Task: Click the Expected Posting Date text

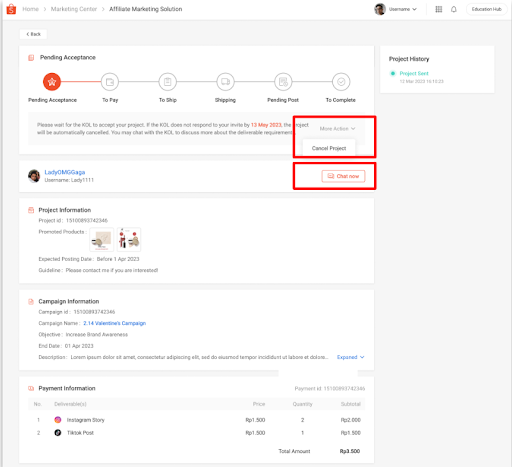Action: 89,259
